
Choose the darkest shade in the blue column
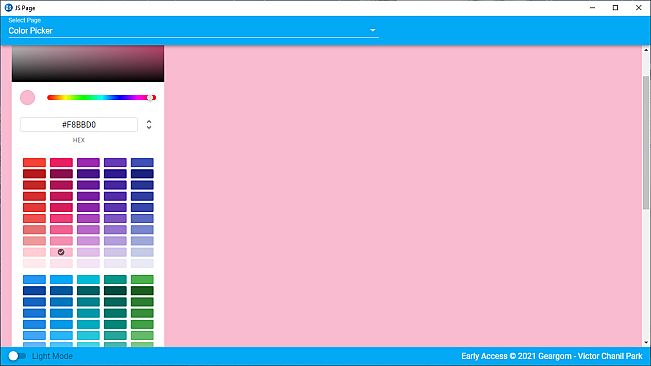click(x=34, y=290)
